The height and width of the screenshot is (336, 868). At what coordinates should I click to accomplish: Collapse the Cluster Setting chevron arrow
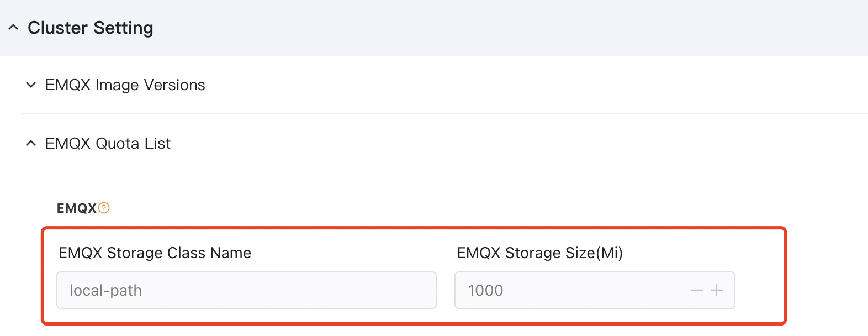pyautogui.click(x=14, y=28)
